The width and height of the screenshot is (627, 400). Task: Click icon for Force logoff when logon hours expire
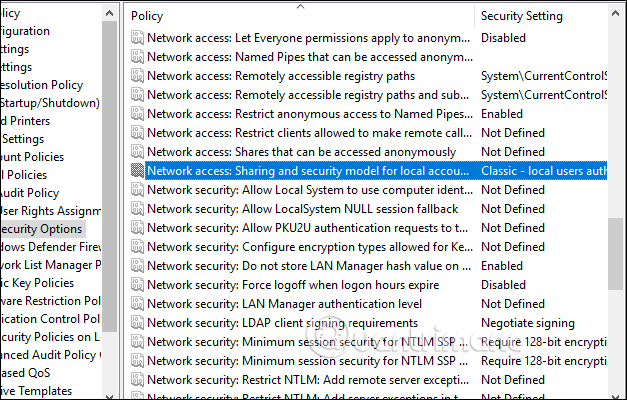click(x=137, y=285)
